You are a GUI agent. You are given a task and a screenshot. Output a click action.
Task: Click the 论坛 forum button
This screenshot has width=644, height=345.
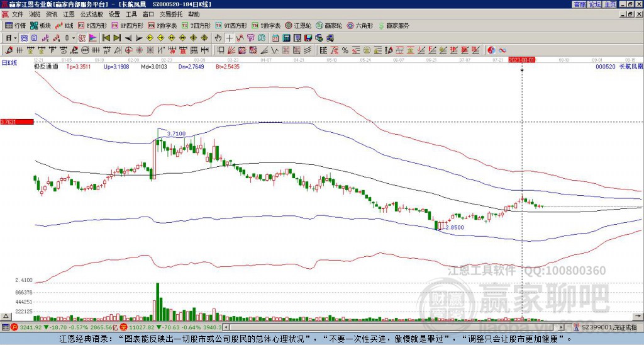coord(594,4)
